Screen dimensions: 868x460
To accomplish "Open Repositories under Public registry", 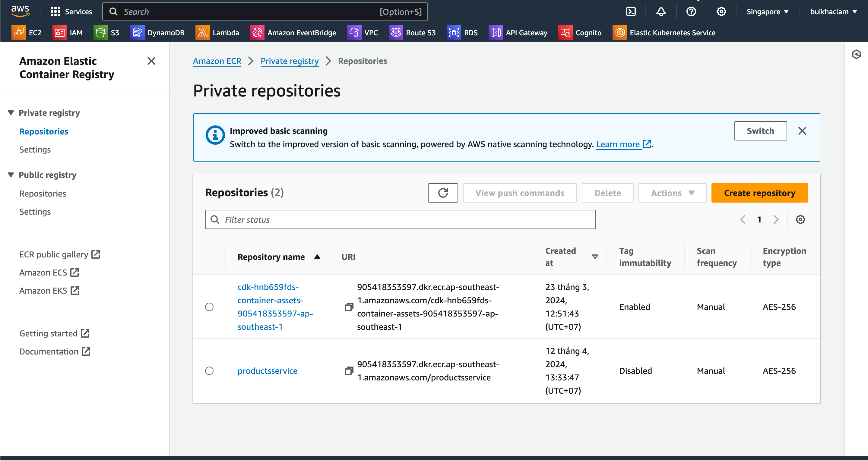I will point(43,194).
